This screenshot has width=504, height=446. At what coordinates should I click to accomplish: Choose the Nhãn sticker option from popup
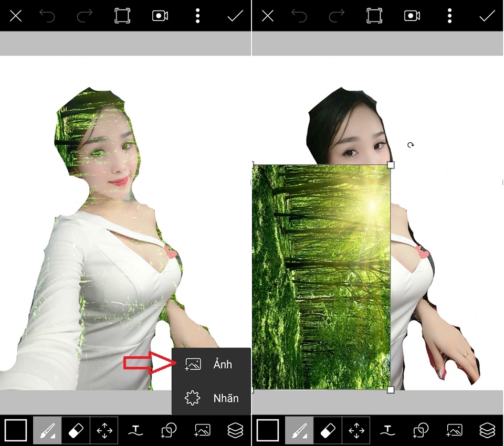(x=211, y=398)
